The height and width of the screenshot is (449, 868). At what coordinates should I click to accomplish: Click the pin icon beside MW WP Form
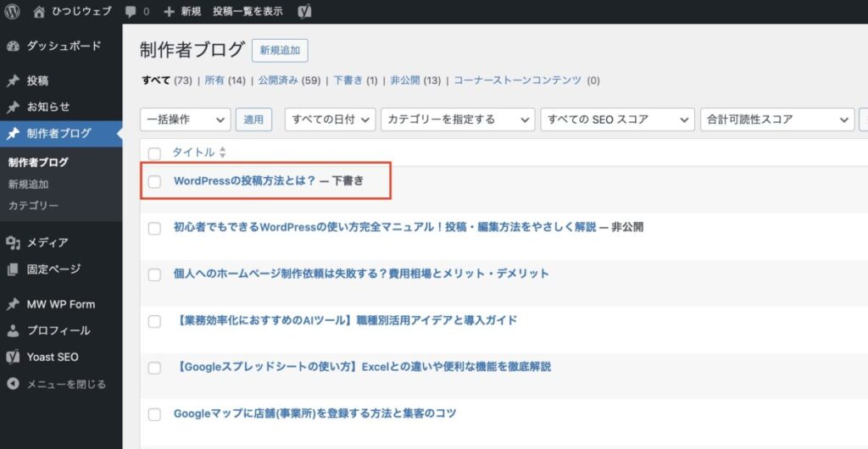click(x=14, y=304)
